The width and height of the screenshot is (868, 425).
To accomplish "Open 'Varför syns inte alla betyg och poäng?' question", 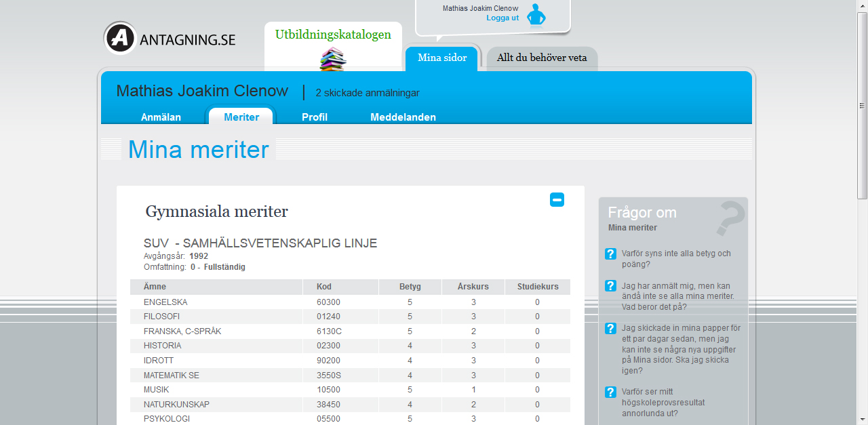I will [675, 259].
